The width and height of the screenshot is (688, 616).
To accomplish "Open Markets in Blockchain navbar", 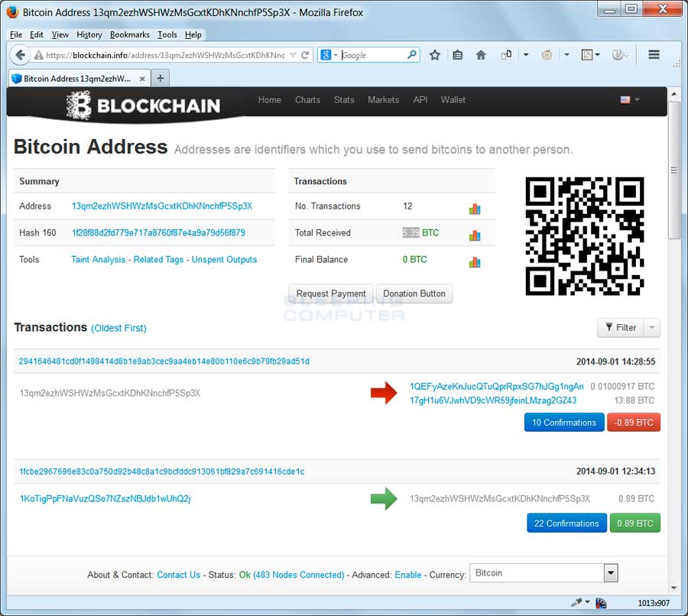I will [x=384, y=99].
